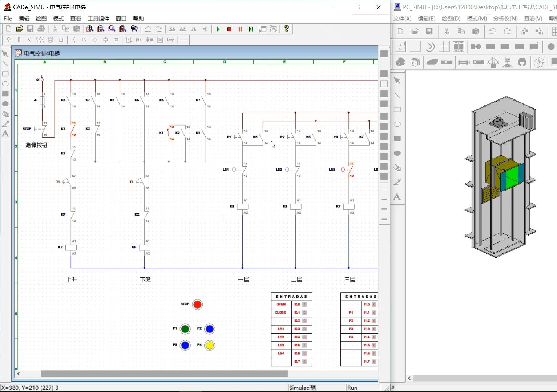
Task: Select the zoom area magnifier tool
Action: tap(112, 29)
